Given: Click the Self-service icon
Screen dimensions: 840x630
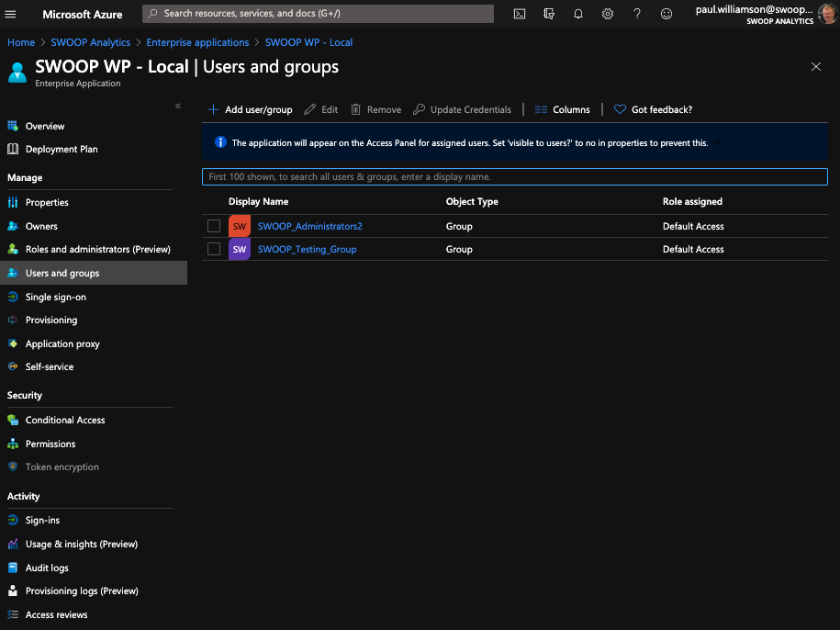Looking at the screenshot, I should pos(13,366).
